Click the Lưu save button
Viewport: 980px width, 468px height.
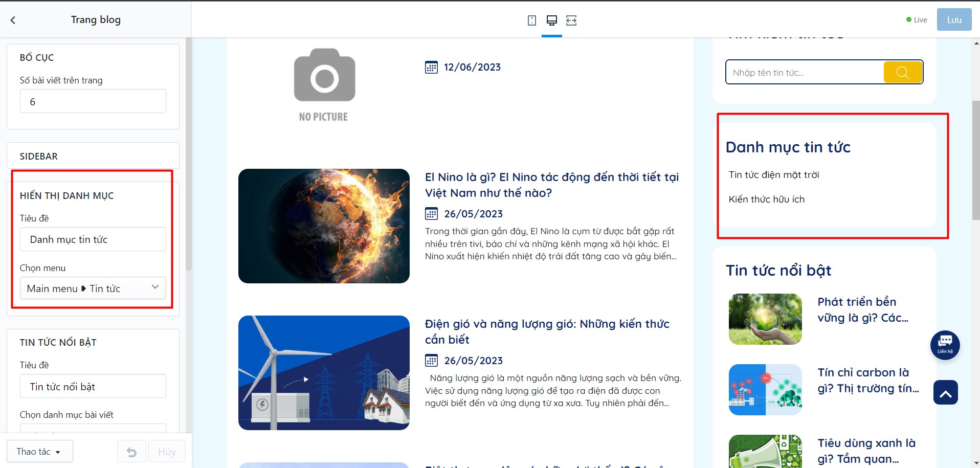(x=954, y=20)
